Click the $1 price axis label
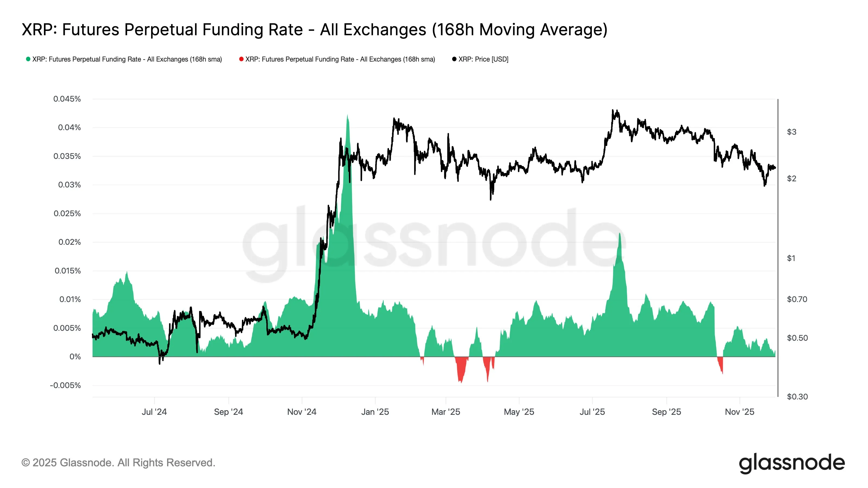Screen dimensions: 868x488 pyautogui.click(x=791, y=258)
